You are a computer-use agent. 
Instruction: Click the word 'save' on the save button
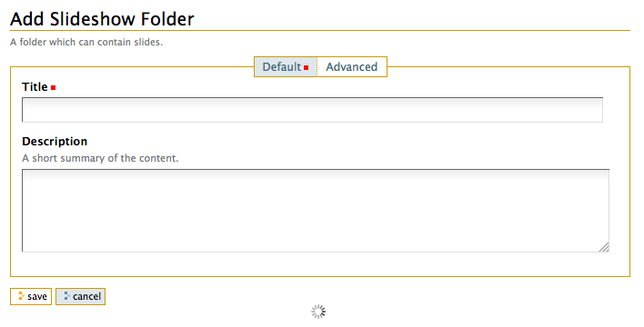click(x=37, y=296)
